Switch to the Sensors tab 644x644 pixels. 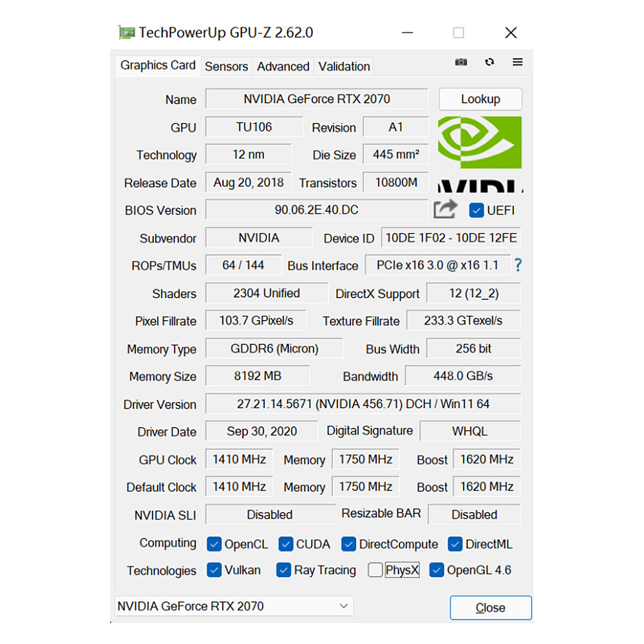tap(226, 66)
